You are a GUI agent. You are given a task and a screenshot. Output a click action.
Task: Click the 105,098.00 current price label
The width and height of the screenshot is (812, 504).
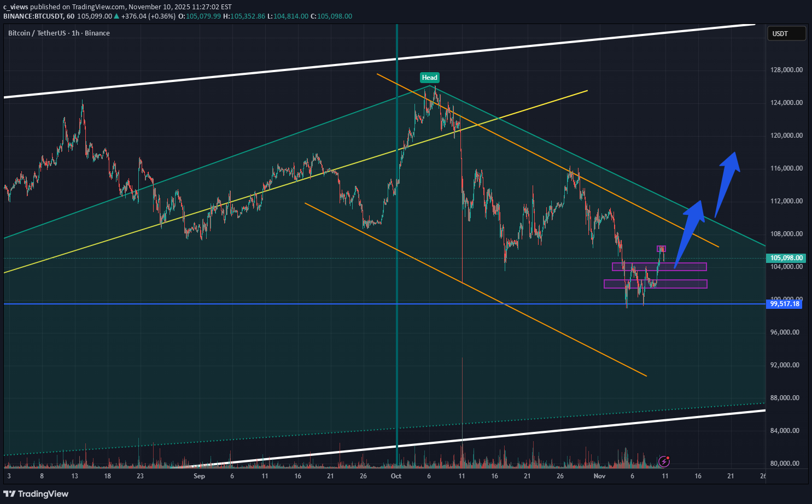tap(786, 258)
